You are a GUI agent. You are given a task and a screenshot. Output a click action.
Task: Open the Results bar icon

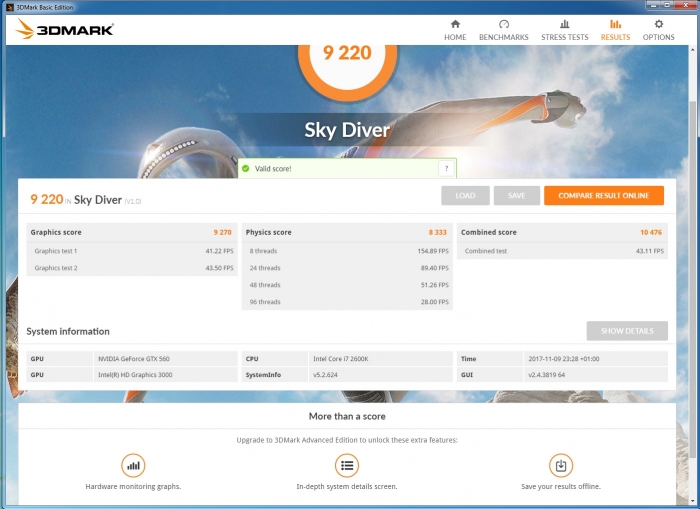coord(615,24)
